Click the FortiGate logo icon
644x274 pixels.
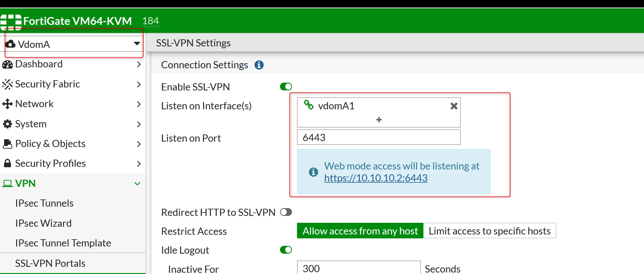(x=11, y=22)
